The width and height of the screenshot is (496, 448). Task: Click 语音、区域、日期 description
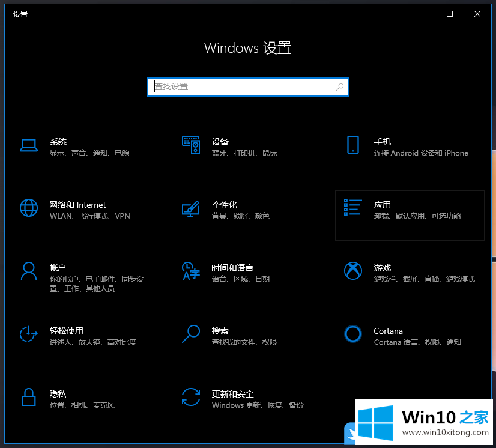pyautogui.click(x=240, y=279)
